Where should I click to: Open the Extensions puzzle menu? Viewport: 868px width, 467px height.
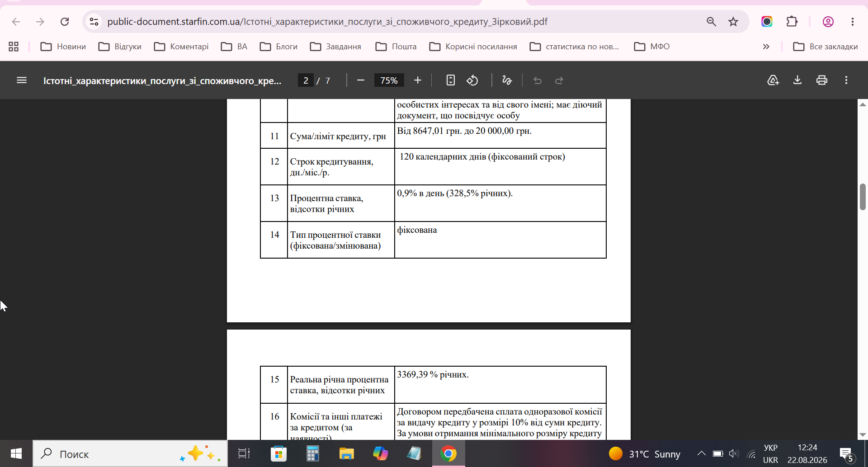coord(792,22)
